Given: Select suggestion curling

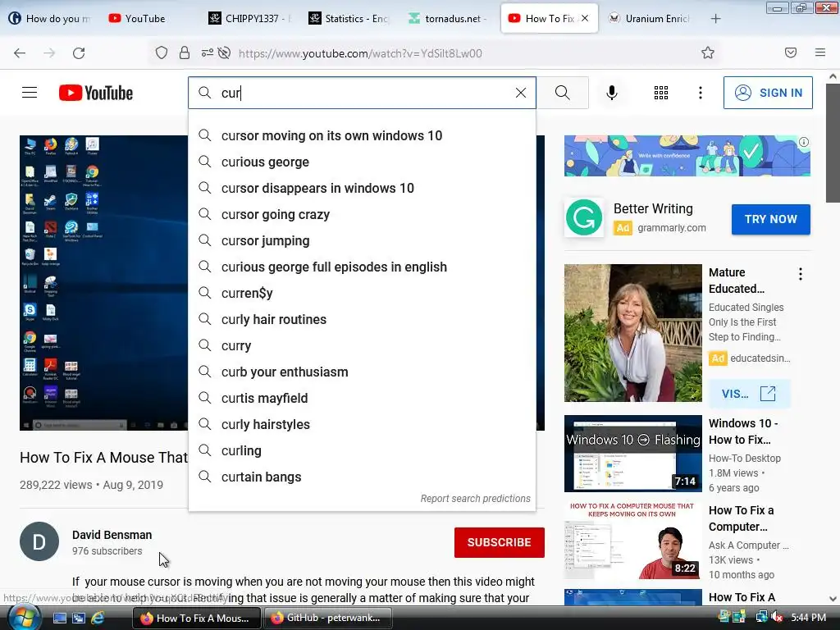Looking at the screenshot, I should tap(362, 450).
